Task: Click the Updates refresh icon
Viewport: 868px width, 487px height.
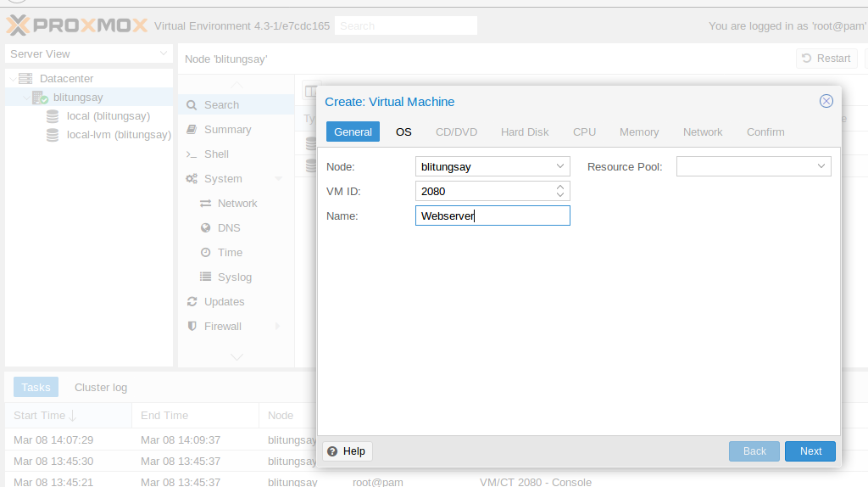Action: coord(192,301)
